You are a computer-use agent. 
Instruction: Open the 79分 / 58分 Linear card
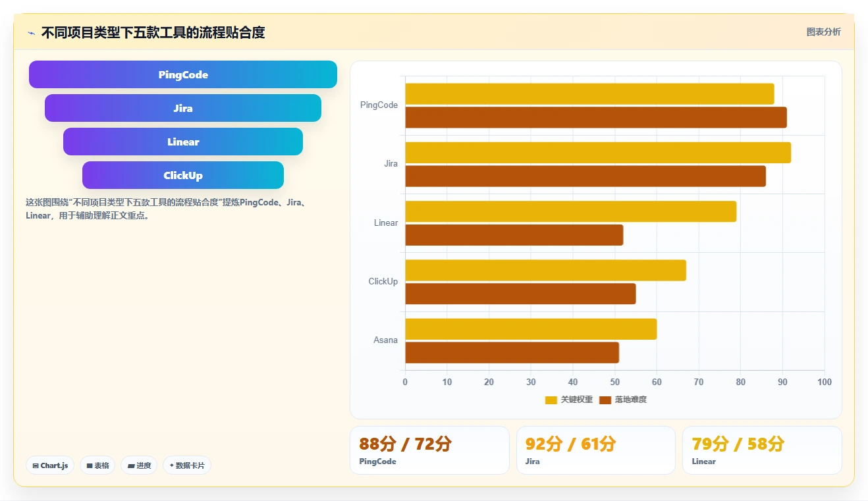(x=762, y=450)
